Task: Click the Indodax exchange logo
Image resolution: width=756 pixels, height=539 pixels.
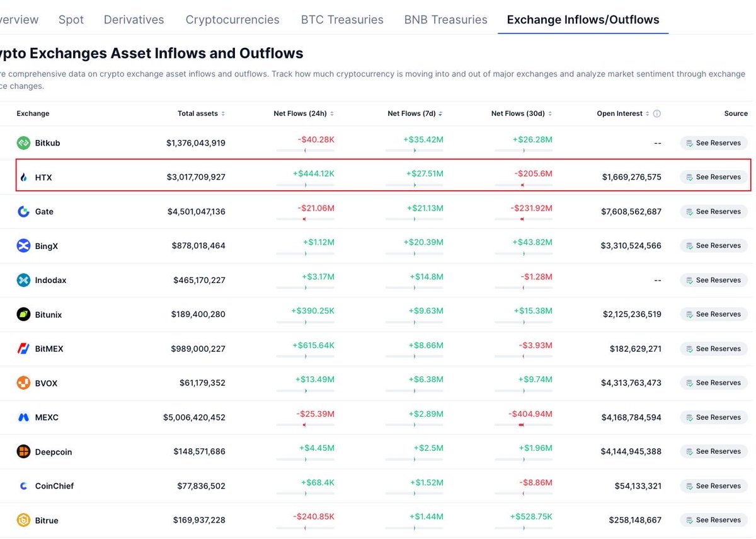Action: coord(23,280)
